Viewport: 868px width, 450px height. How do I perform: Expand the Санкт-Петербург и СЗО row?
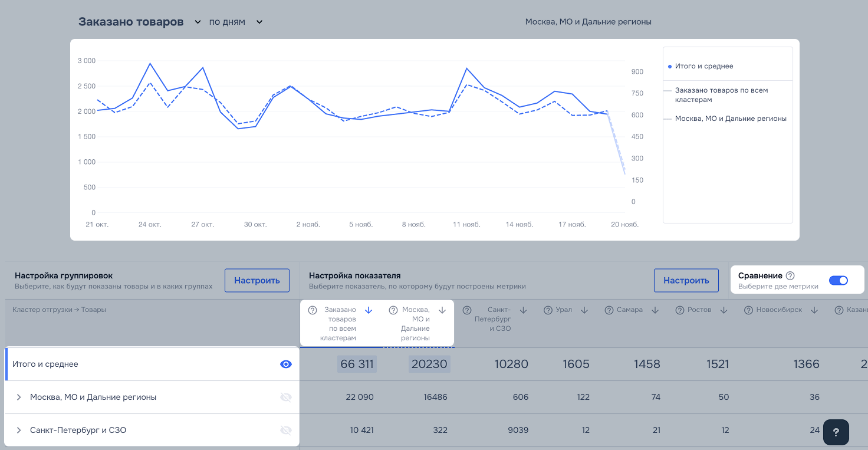coord(19,431)
